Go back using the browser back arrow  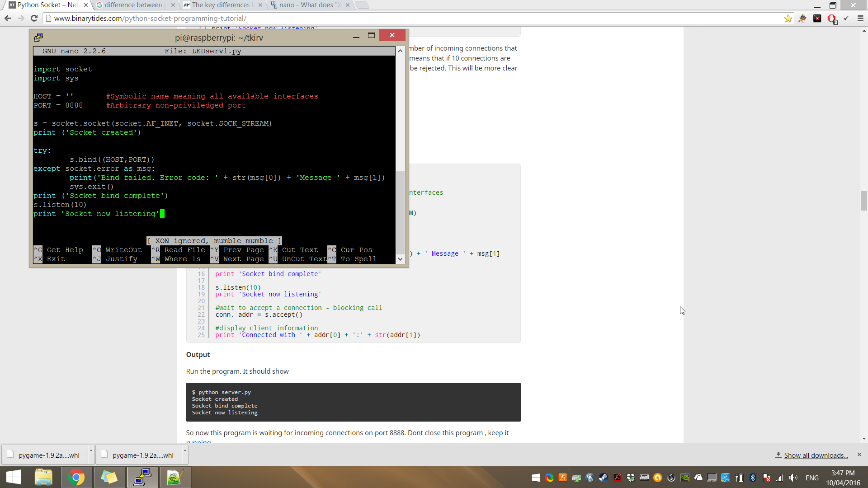(x=8, y=18)
